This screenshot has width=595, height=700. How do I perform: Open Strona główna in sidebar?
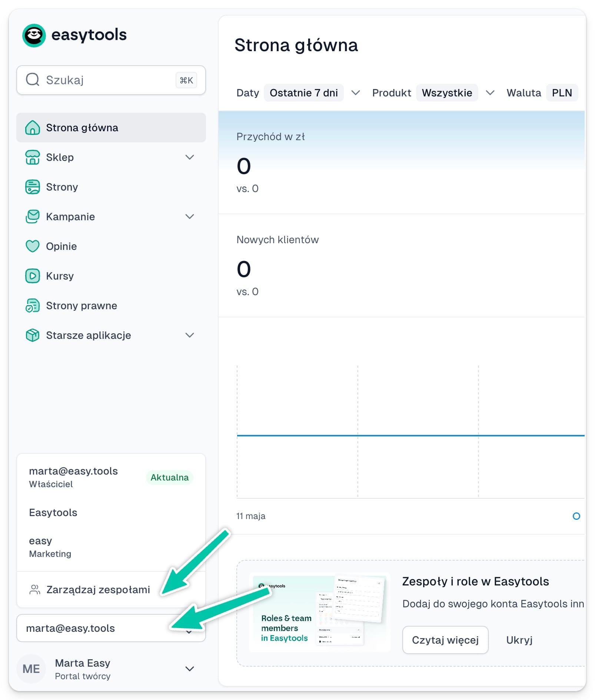pyautogui.click(x=111, y=128)
